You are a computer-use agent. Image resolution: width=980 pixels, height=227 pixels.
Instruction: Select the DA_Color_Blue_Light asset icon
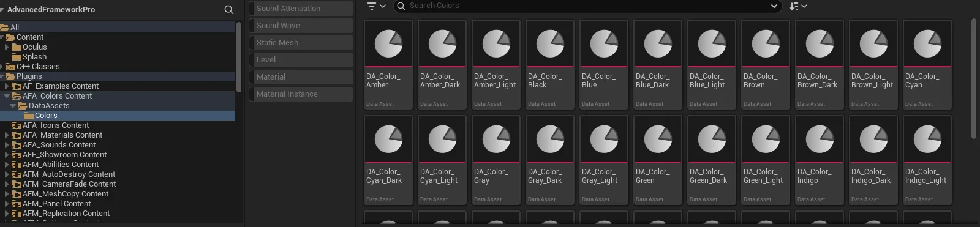coord(712,44)
